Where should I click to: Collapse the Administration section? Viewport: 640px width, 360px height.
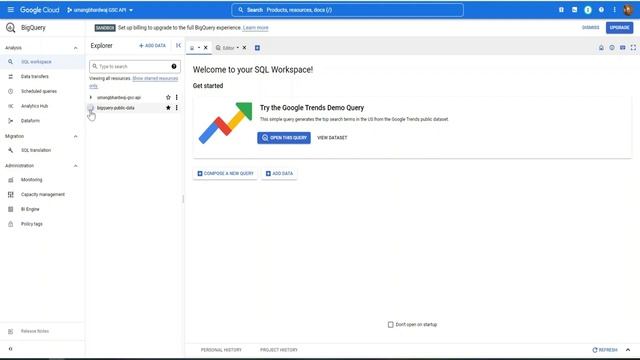click(76, 166)
